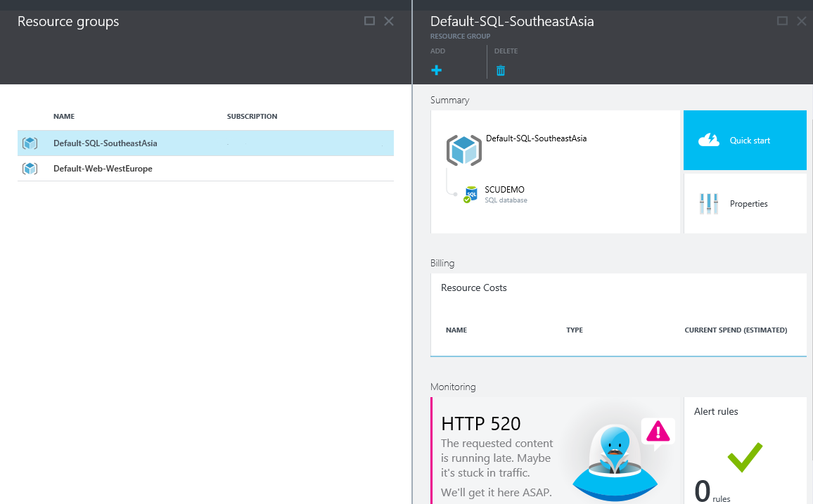
Task: Click the icon beside Default-Web-WestEurope
Action: (30, 168)
